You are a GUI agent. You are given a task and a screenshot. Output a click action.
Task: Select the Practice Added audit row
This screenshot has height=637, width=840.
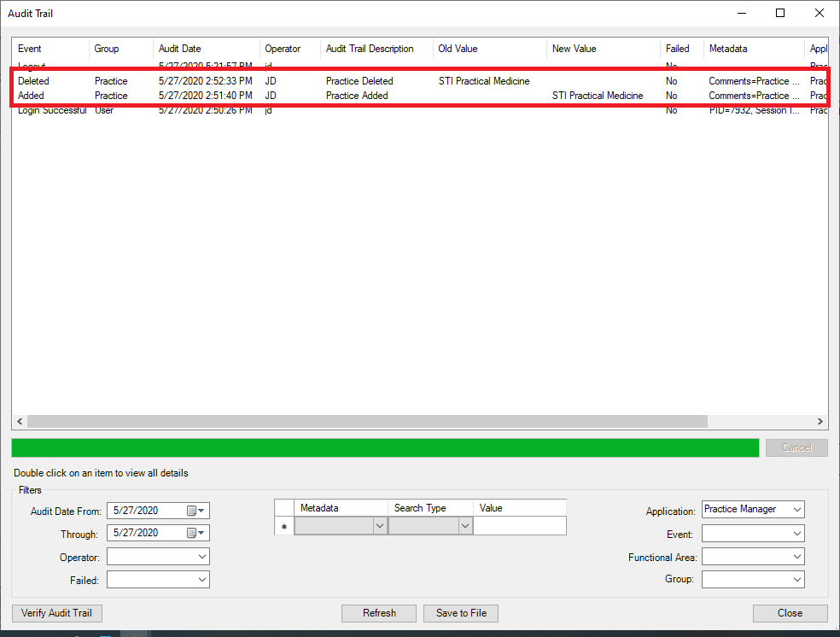tap(357, 96)
